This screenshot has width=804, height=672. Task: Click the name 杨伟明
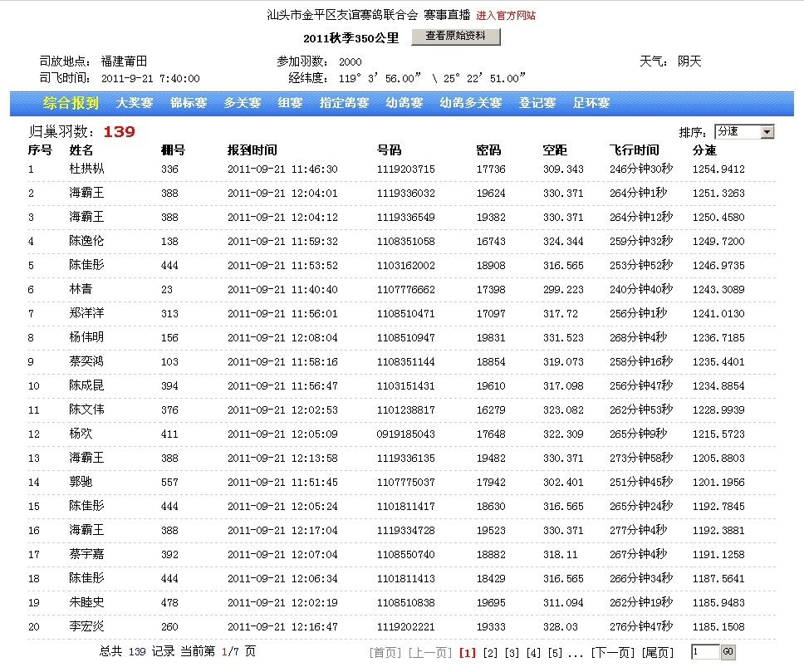coord(86,337)
